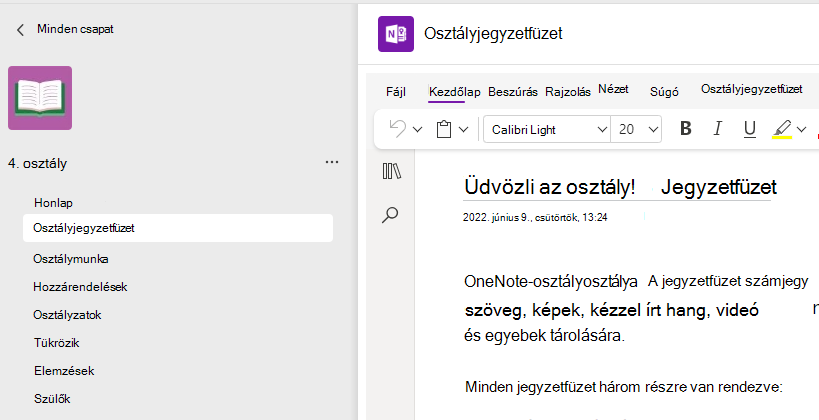The image size is (819, 420).
Task: Open the Honlap channel tab
Action: pos(53,203)
